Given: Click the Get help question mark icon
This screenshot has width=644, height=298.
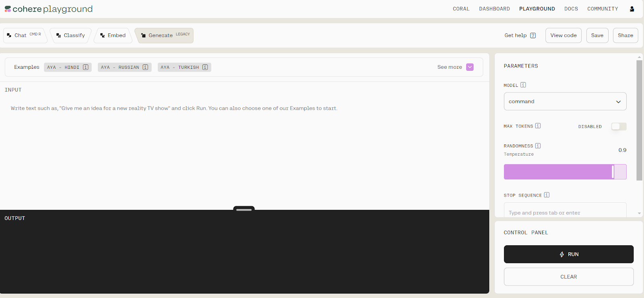Looking at the screenshot, I should 533,35.
